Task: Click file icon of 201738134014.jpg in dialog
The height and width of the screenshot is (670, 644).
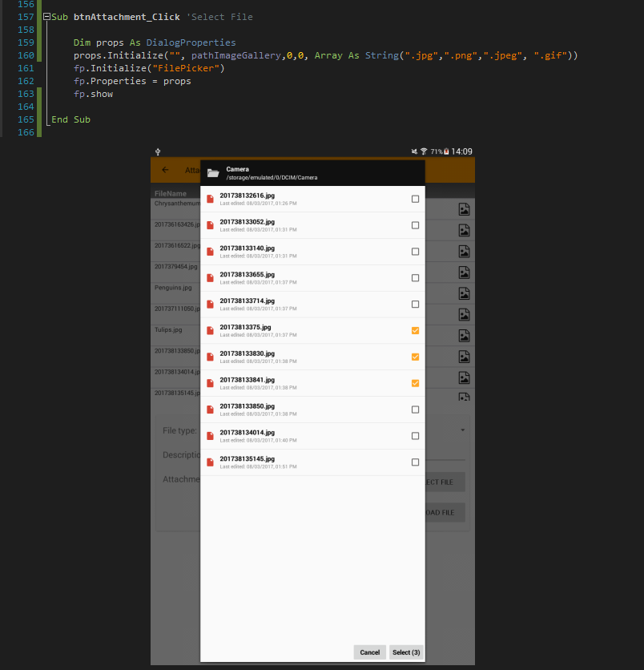Action: 210,436
